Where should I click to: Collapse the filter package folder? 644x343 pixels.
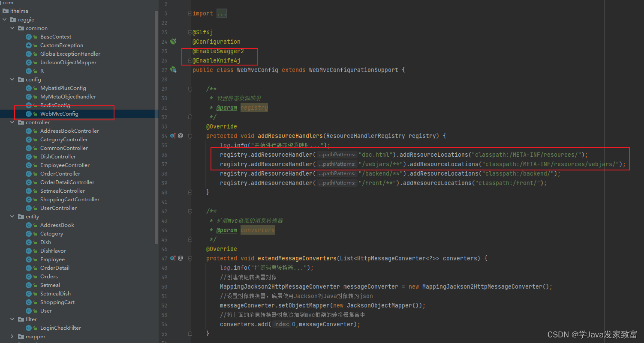point(12,319)
